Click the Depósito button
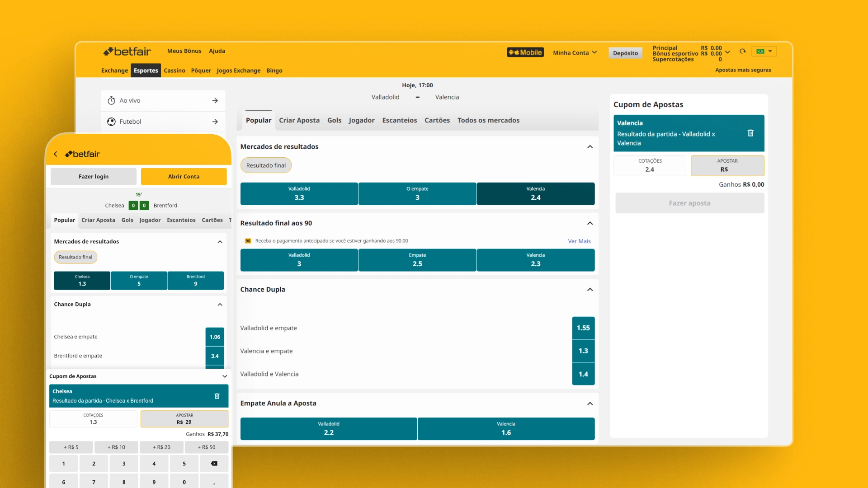Viewport: 868px width, 488px height. (625, 53)
